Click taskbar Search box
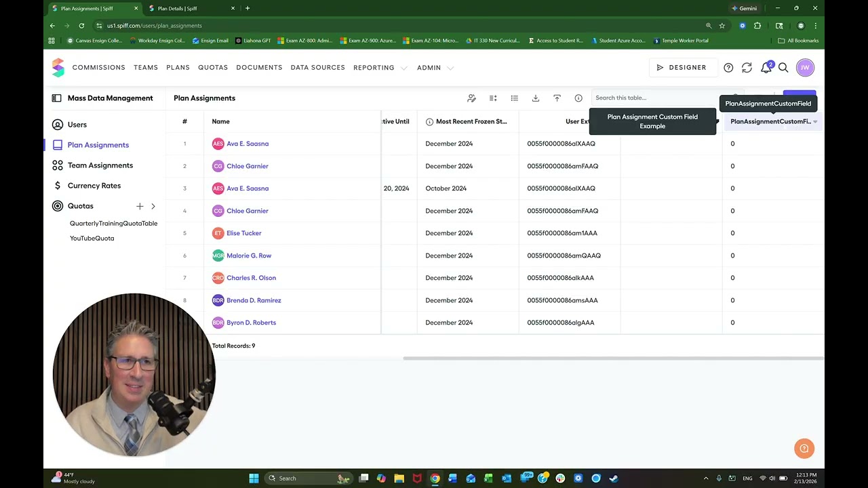 pos(309,479)
